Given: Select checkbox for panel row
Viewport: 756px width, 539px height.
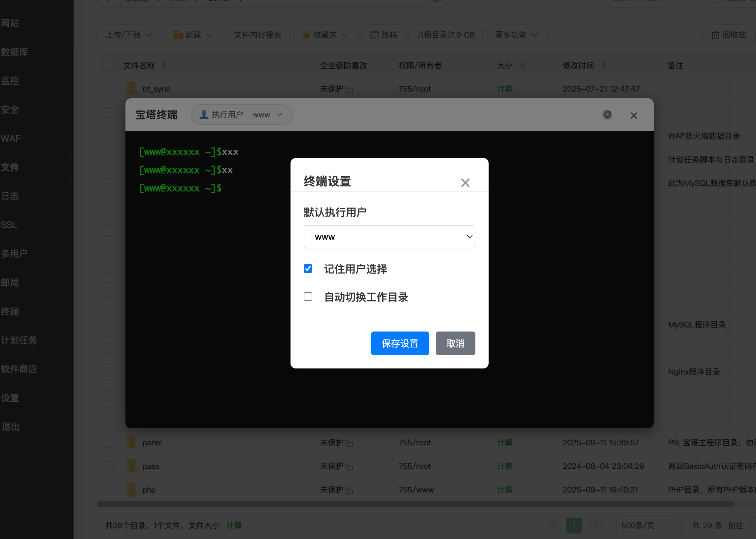Looking at the screenshot, I should 109,443.
